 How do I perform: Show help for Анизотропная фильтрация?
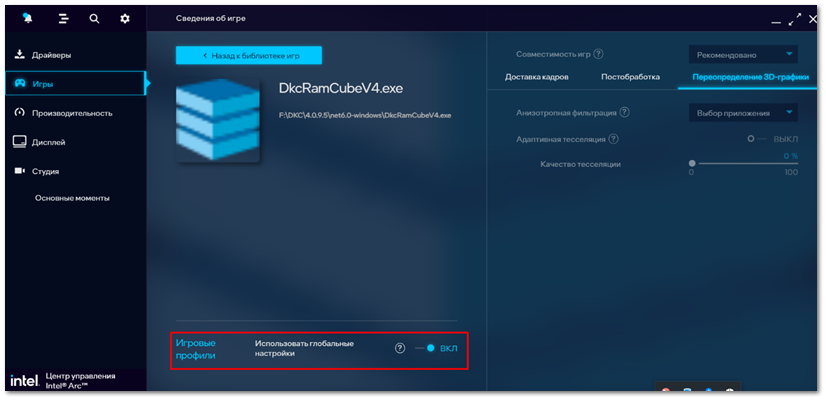click(624, 112)
